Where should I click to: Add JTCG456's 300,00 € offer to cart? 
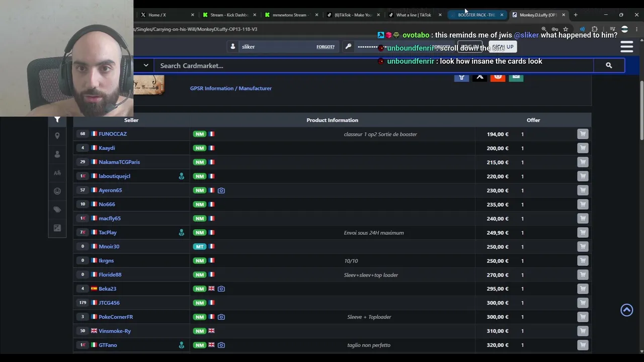pyautogui.click(x=583, y=303)
